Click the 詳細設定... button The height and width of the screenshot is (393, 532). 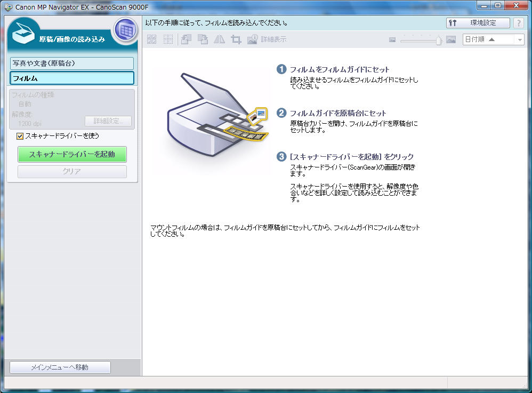point(108,121)
